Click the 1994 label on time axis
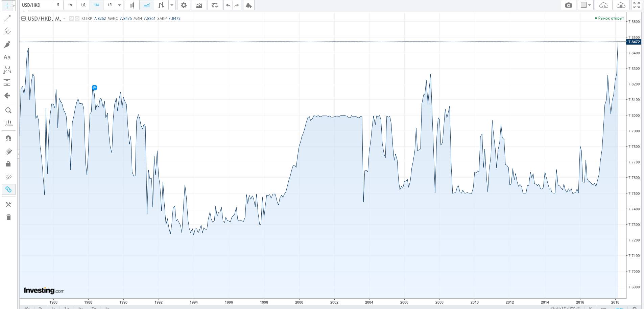The width and height of the screenshot is (644, 309). 194,302
